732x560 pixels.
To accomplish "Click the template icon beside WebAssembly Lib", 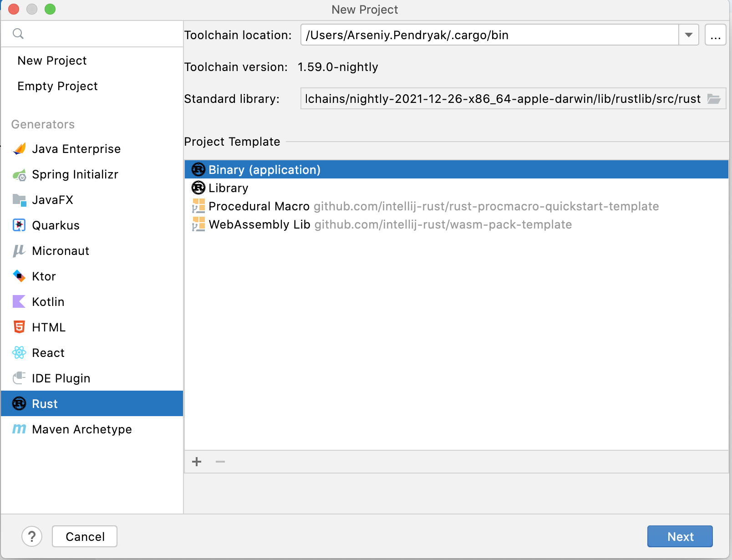I will pos(198,224).
